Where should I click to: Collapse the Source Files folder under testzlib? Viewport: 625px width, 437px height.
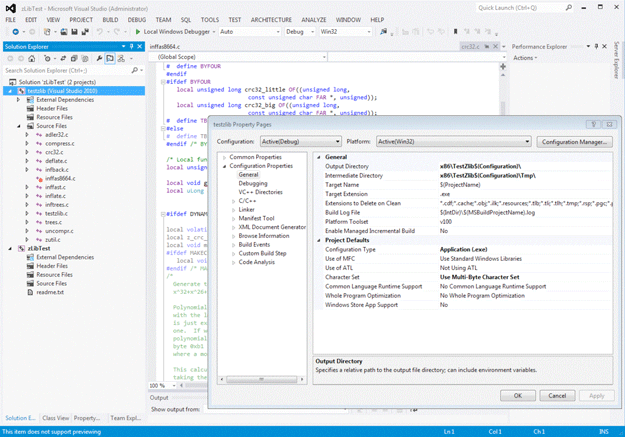19,126
